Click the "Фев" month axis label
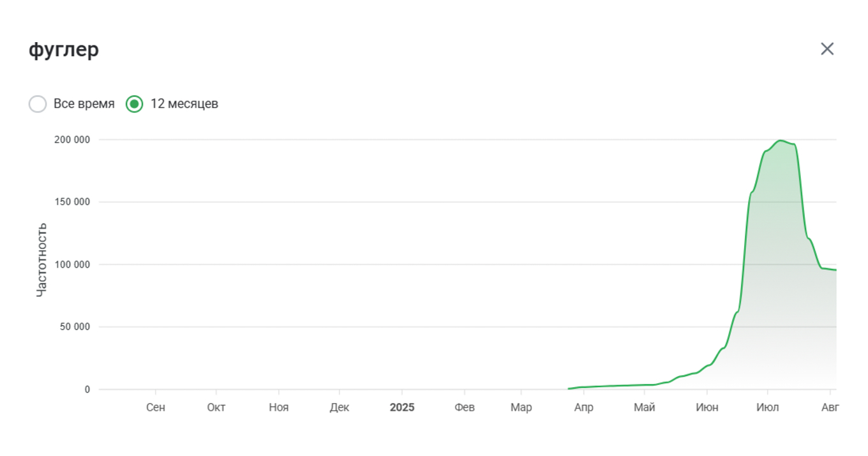The height and width of the screenshot is (456, 868). point(465,407)
